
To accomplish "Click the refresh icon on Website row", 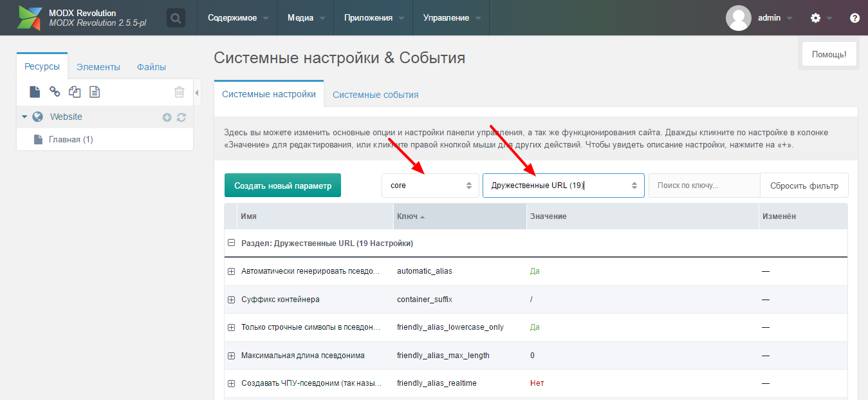I will tap(181, 117).
